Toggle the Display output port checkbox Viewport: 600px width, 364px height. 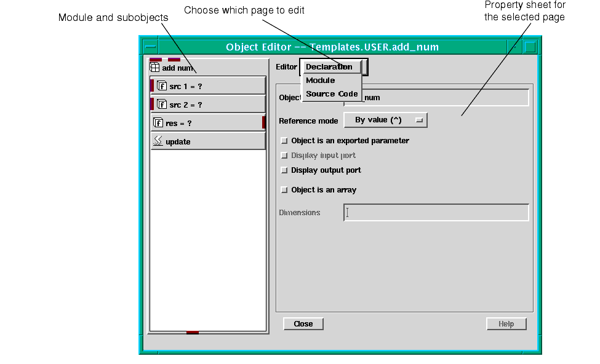[284, 170]
